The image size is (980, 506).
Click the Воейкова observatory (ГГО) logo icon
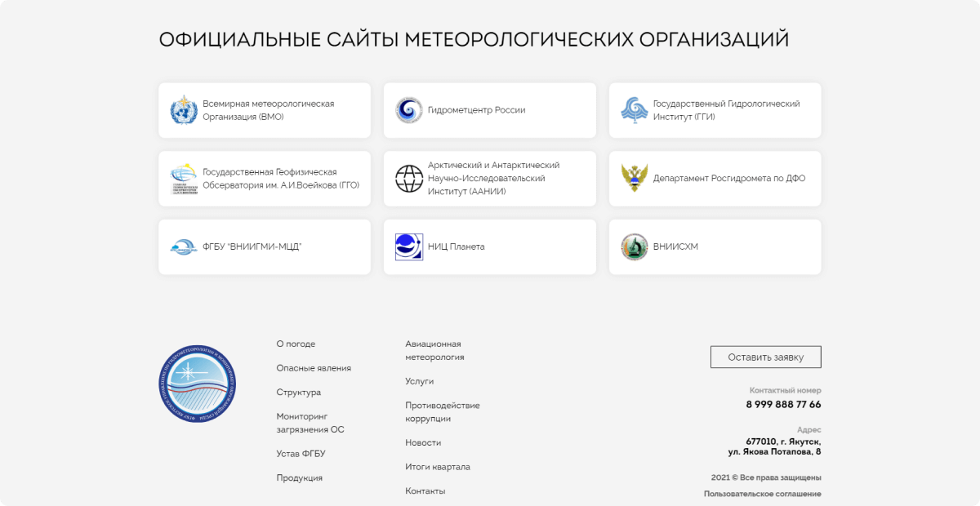pos(184,179)
